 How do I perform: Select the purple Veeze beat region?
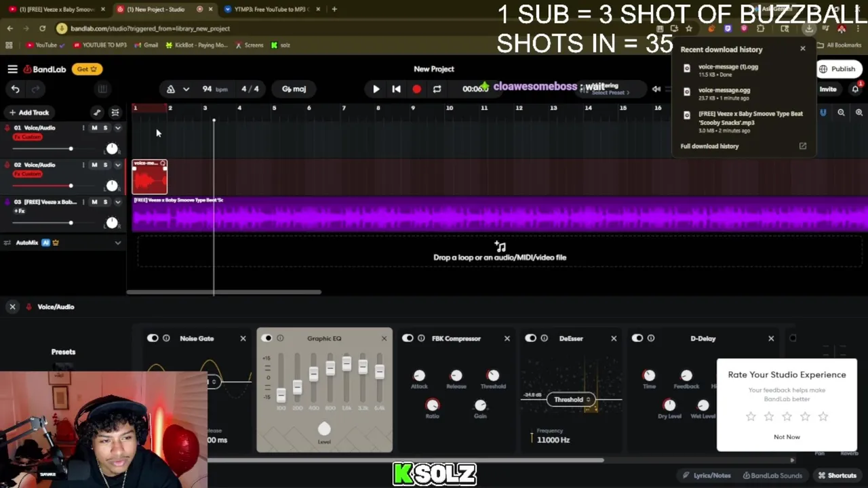500,214
